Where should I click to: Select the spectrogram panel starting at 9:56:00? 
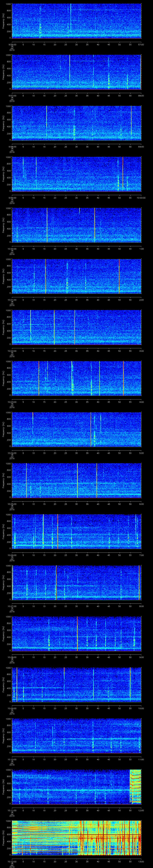[x=76, y=21]
